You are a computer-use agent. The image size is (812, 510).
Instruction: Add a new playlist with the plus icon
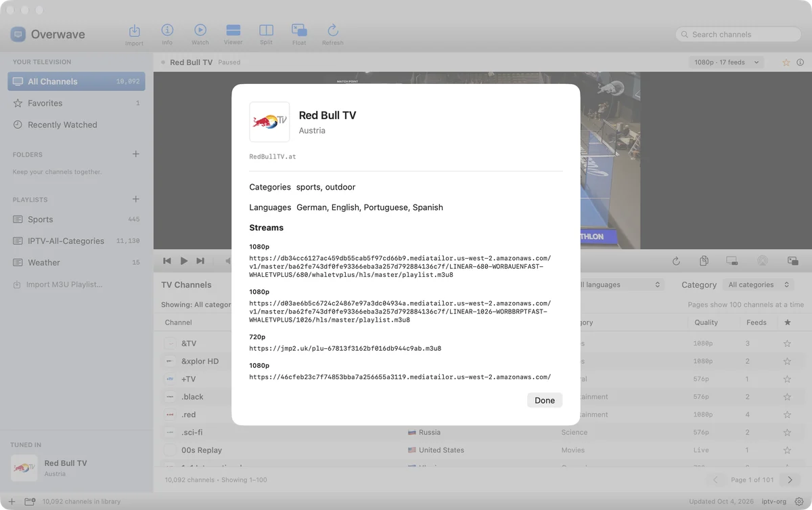tap(135, 199)
